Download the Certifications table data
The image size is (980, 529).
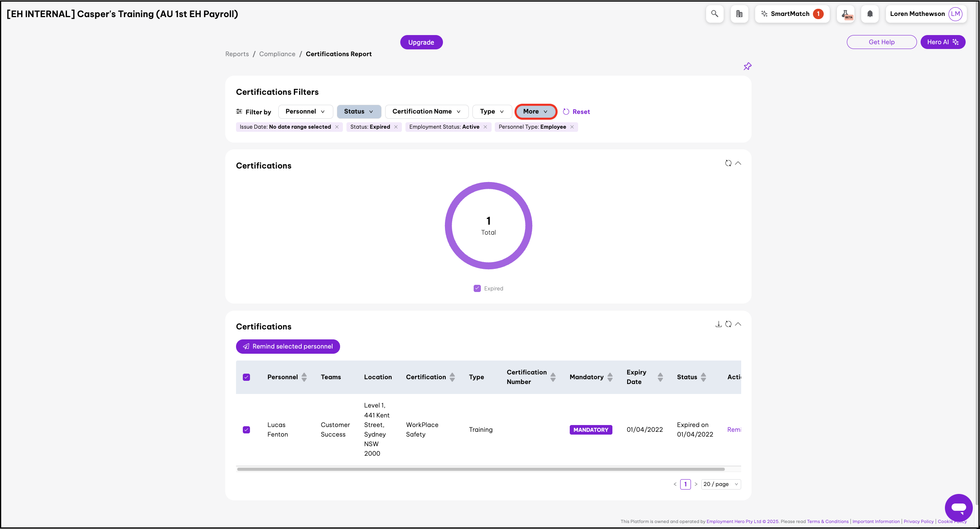[x=718, y=324]
